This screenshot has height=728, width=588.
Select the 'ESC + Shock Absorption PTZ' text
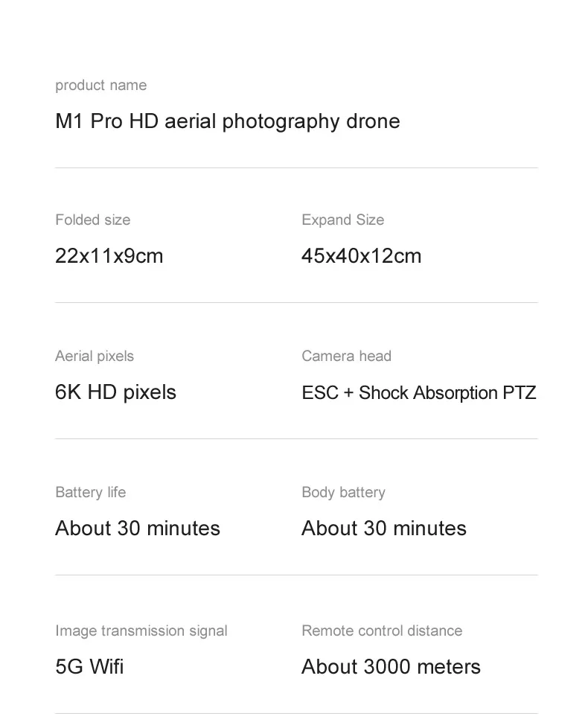pyautogui.click(x=418, y=393)
